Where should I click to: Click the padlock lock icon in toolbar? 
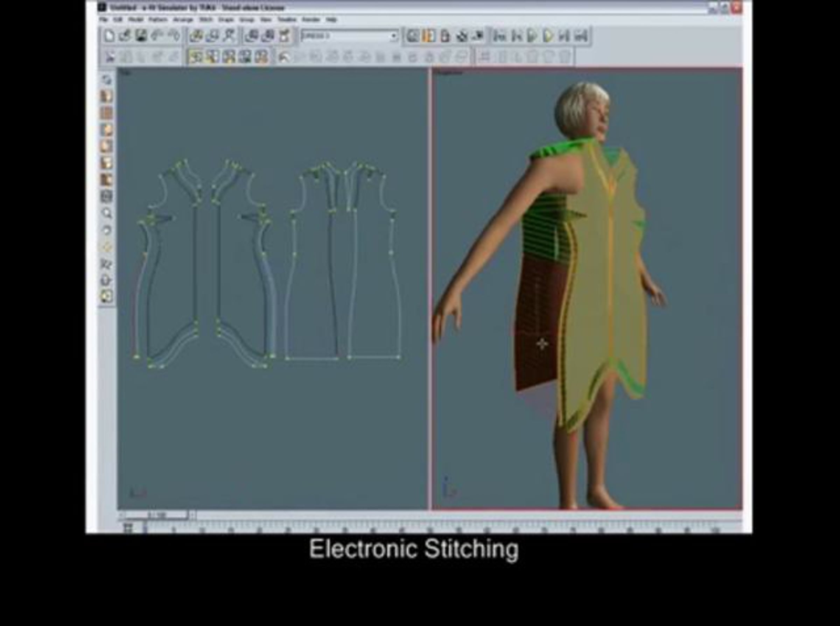pyautogui.click(x=446, y=36)
